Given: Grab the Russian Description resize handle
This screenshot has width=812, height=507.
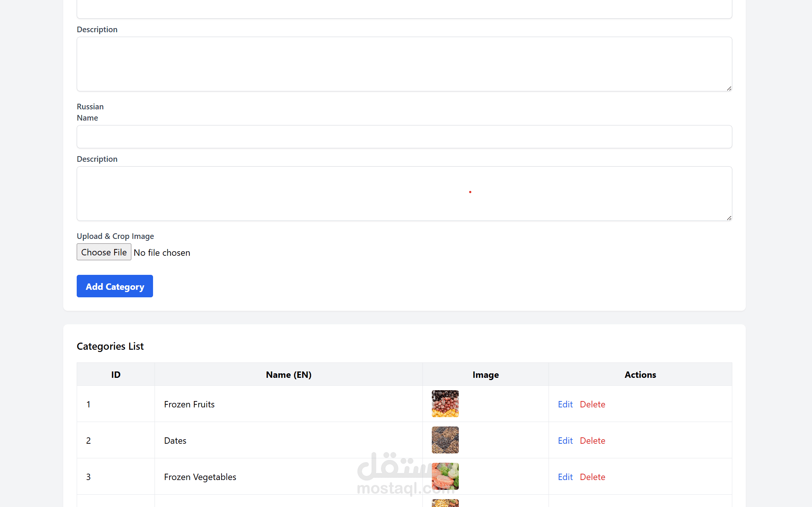Looking at the screenshot, I should (729, 218).
